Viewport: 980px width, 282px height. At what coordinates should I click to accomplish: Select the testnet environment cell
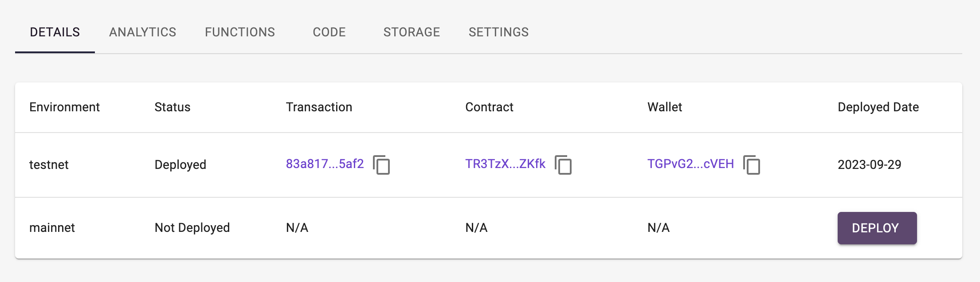click(49, 165)
